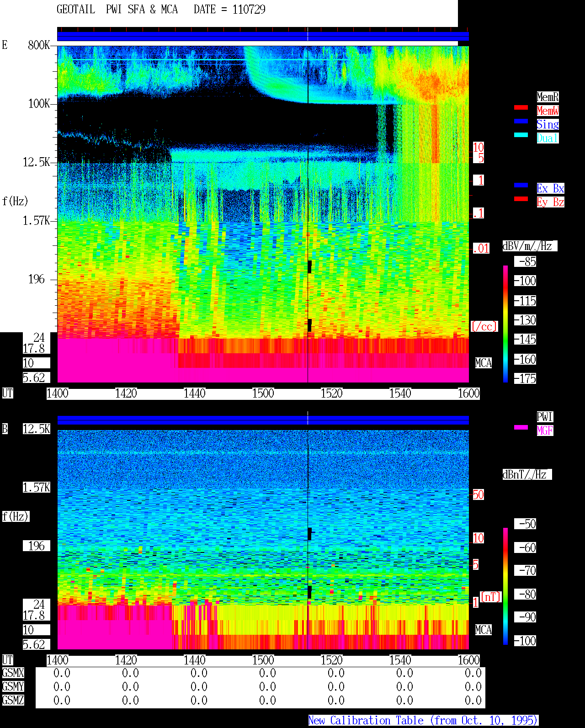This screenshot has height=728, width=585.
Task: Click the B panel blue mode status bar
Action: (x=263, y=420)
